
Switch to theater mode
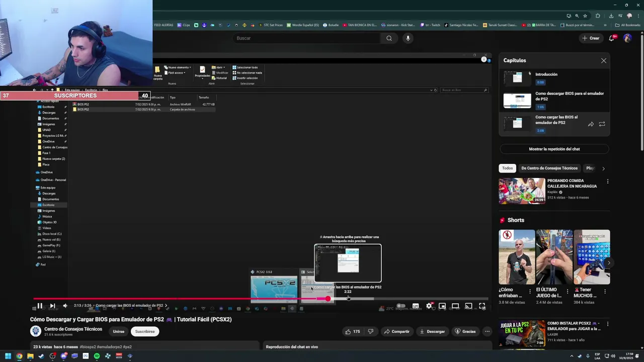(x=455, y=306)
